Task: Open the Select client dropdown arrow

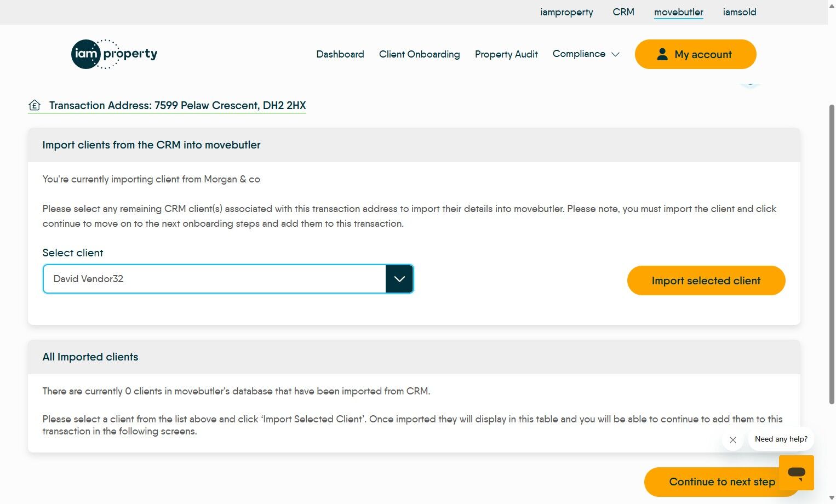Action: pos(399,279)
